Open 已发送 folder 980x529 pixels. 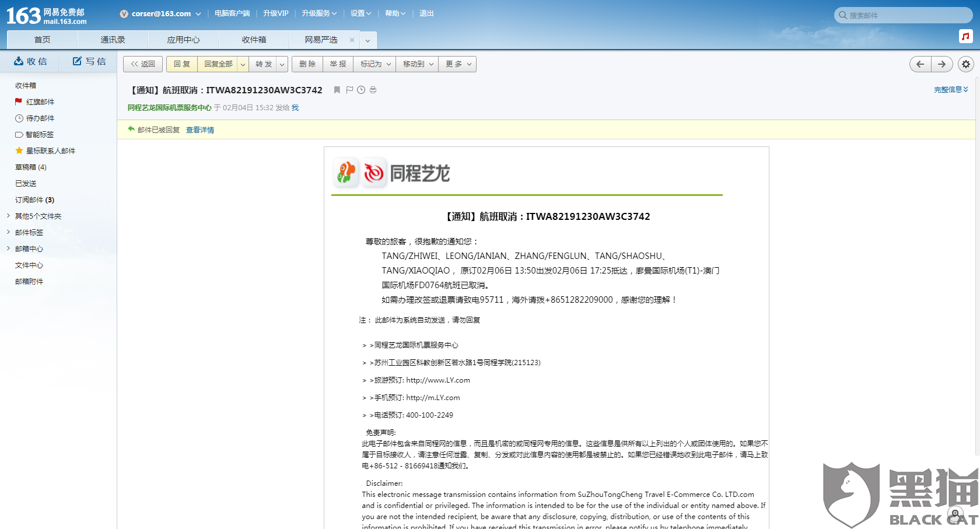coord(26,183)
